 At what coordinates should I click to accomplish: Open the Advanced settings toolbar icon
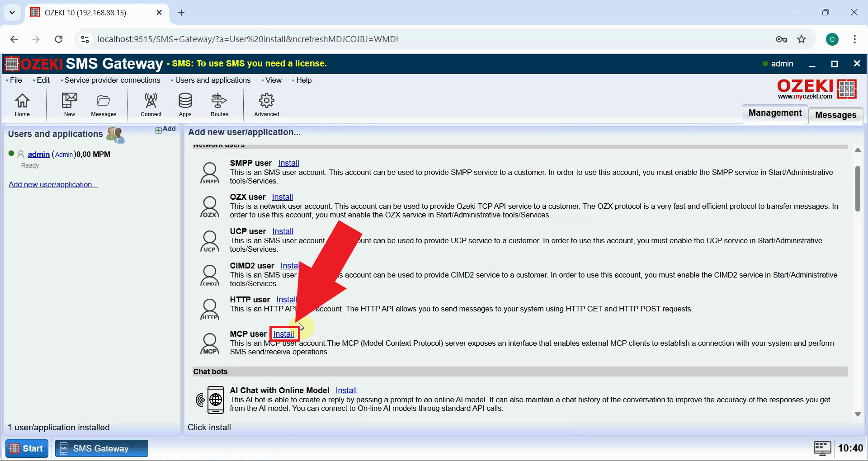coord(266,104)
